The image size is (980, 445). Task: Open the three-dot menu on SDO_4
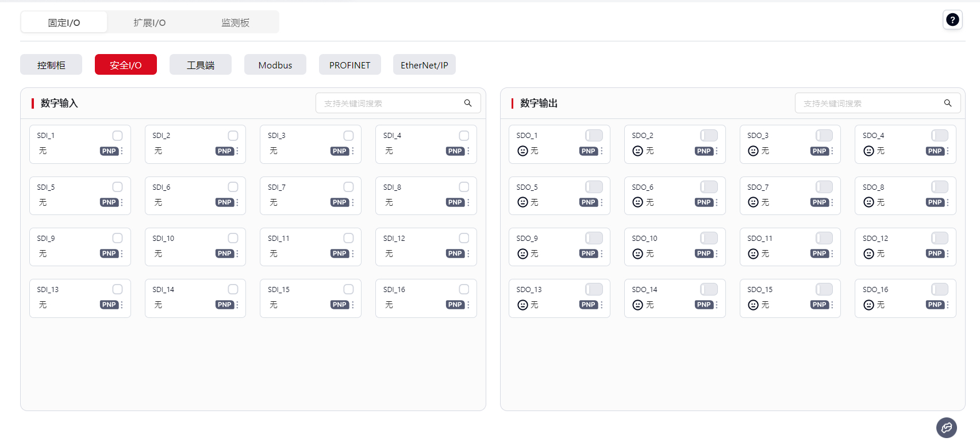pyautogui.click(x=947, y=151)
